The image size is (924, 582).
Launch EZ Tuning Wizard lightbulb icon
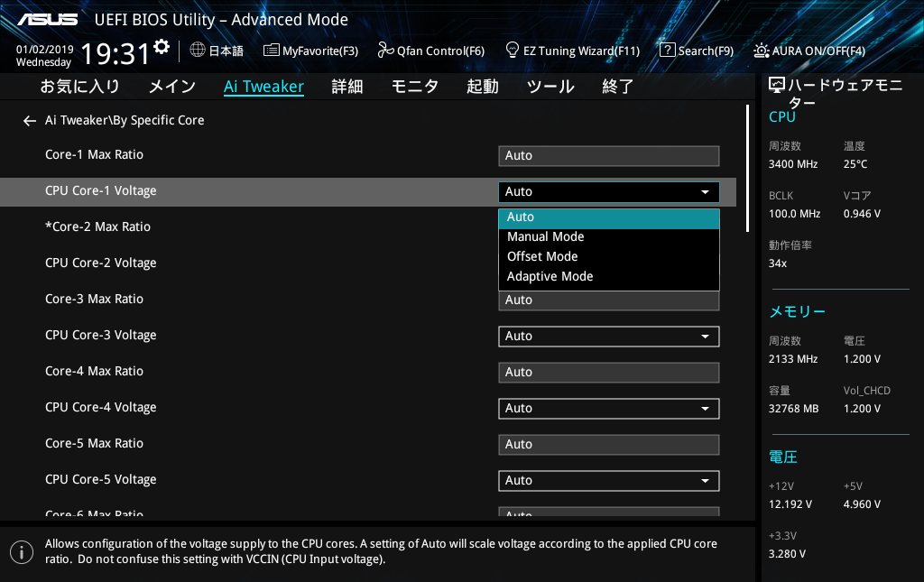pos(513,51)
